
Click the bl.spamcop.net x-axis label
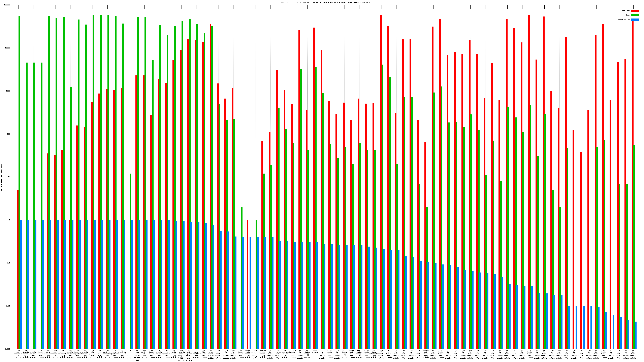pos(93,354)
